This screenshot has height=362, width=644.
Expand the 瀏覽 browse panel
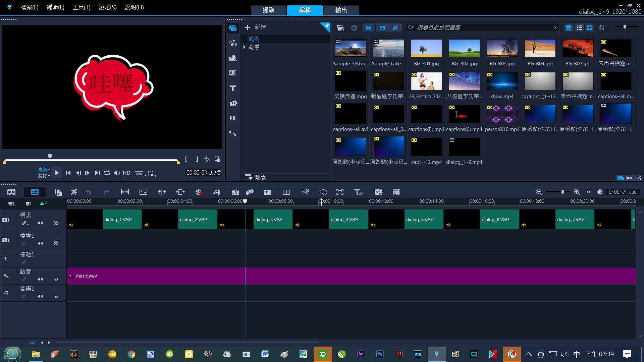255,177
